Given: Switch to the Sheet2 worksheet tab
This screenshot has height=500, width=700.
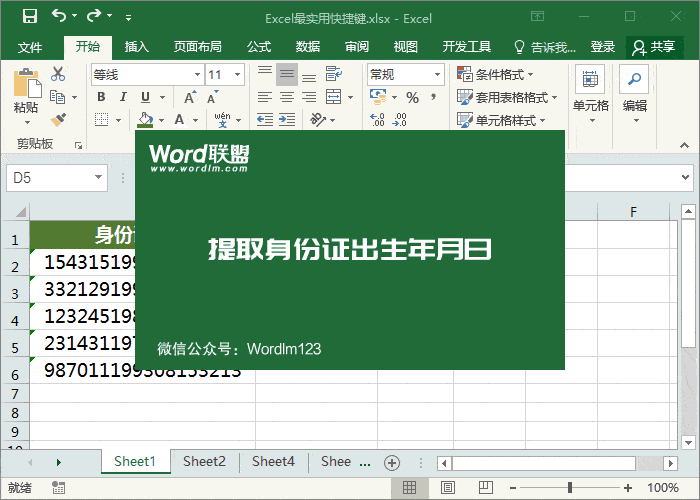Looking at the screenshot, I should [204, 461].
